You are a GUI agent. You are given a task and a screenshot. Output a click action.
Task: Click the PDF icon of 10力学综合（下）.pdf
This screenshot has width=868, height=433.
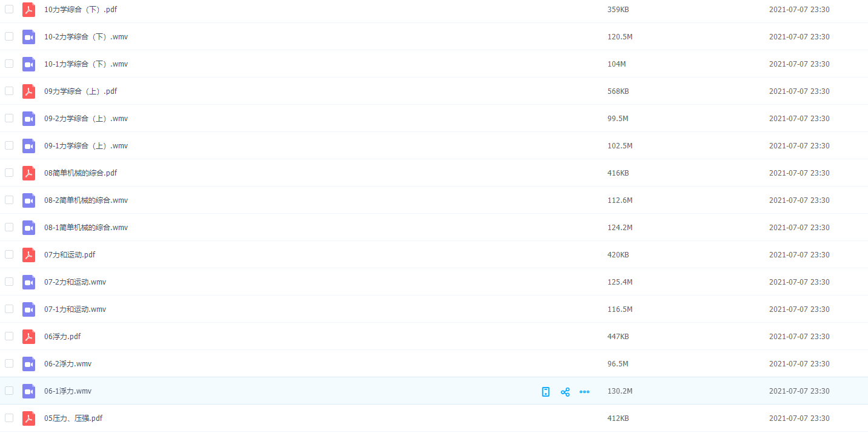point(28,10)
